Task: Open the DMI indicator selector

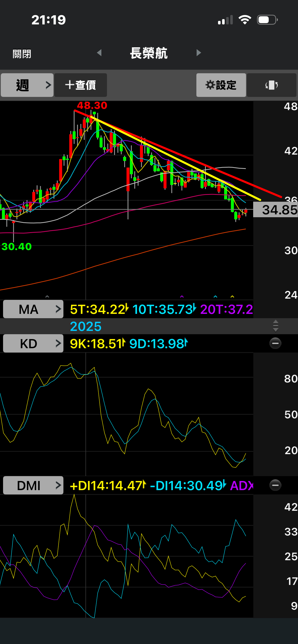Action: click(33, 486)
